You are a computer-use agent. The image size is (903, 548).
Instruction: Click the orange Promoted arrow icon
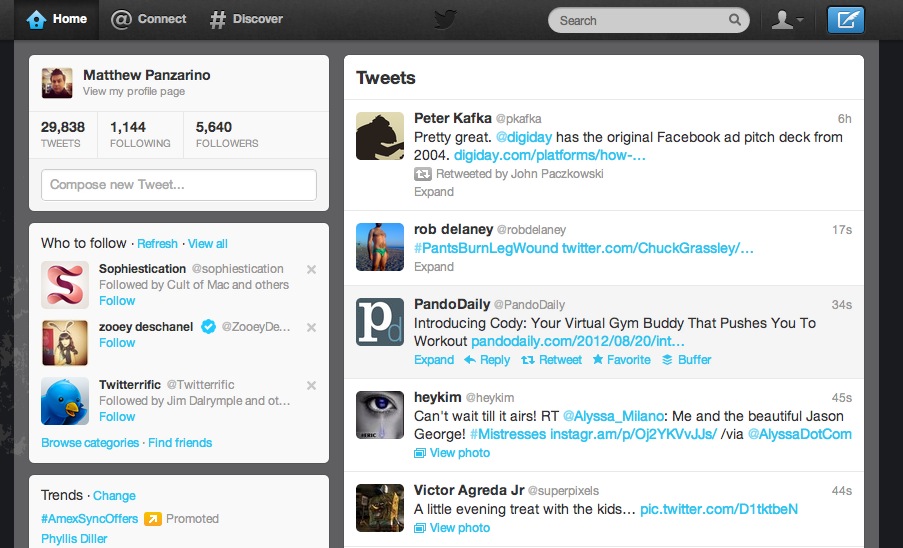pyautogui.click(x=153, y=519)
